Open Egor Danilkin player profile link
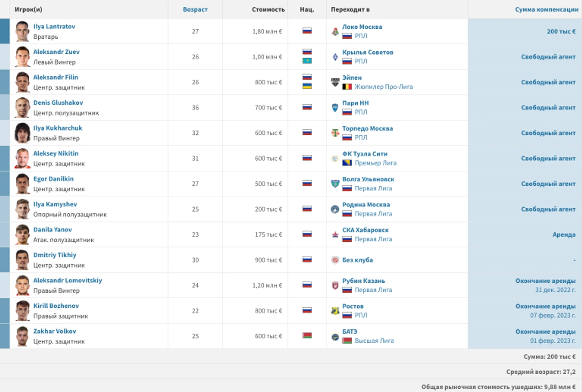Image resolution: width=582 pixels, height=392 pixels. tap(53, 179)
